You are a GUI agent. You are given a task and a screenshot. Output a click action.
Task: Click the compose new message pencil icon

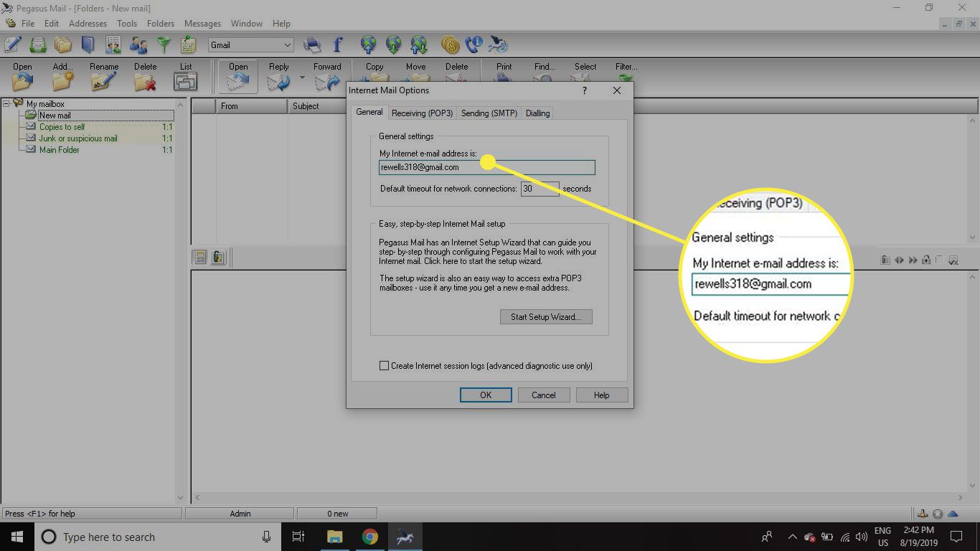pyautogui.click(x=13, y=44)
